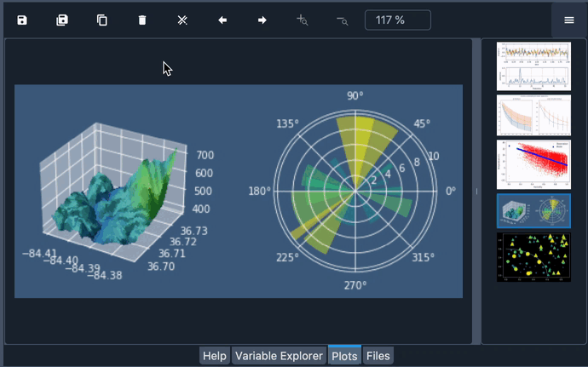Go to previous plot with left arrow

tap(222, 20)
